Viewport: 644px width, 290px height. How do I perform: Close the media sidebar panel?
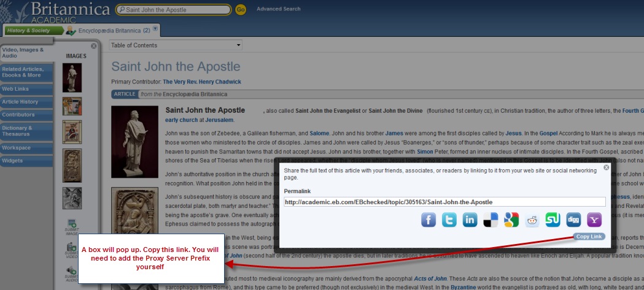(x=94, y=46)
